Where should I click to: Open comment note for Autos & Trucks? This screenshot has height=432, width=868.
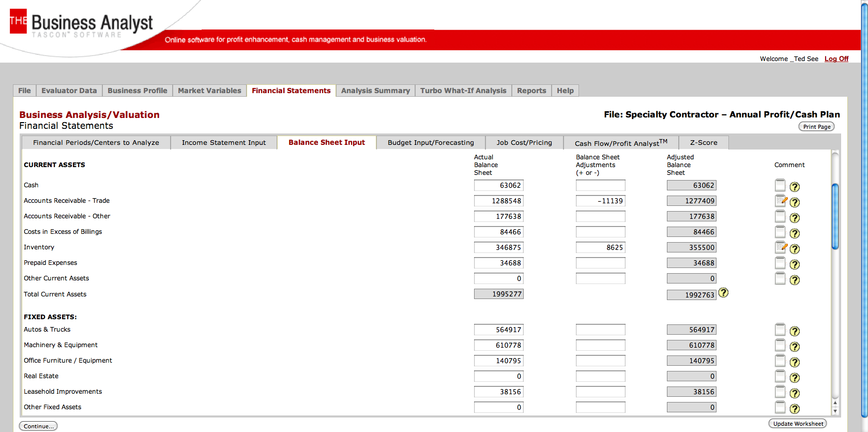(x=780, y=330)
